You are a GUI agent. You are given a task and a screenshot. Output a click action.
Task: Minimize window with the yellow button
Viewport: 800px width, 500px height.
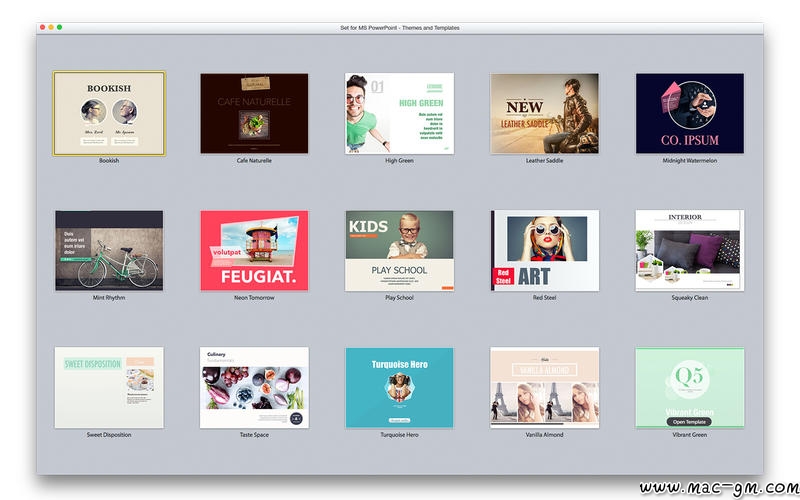click(51, 27)
